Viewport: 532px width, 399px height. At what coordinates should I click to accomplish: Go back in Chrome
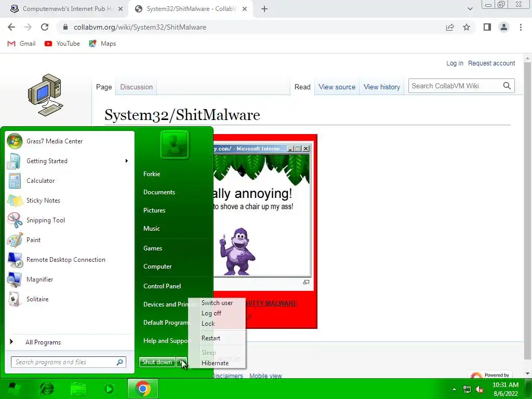[x=11, y=27]
